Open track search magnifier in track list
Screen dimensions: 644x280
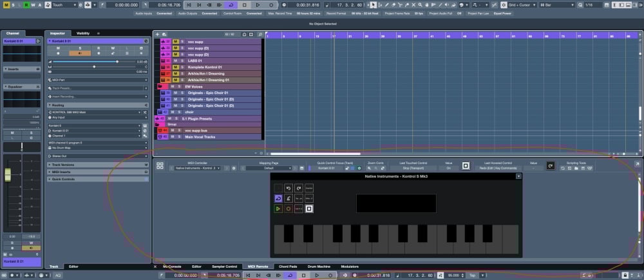(x=260, y=35)
